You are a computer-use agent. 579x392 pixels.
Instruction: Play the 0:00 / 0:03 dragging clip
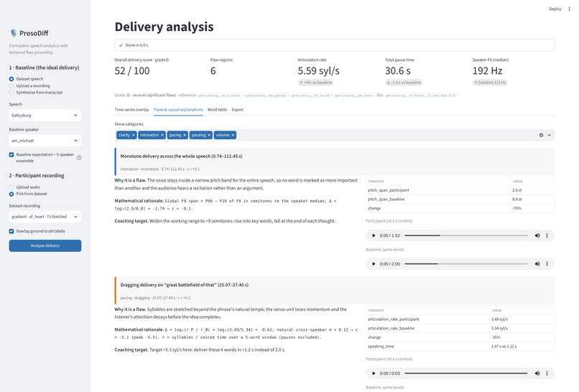374,373
